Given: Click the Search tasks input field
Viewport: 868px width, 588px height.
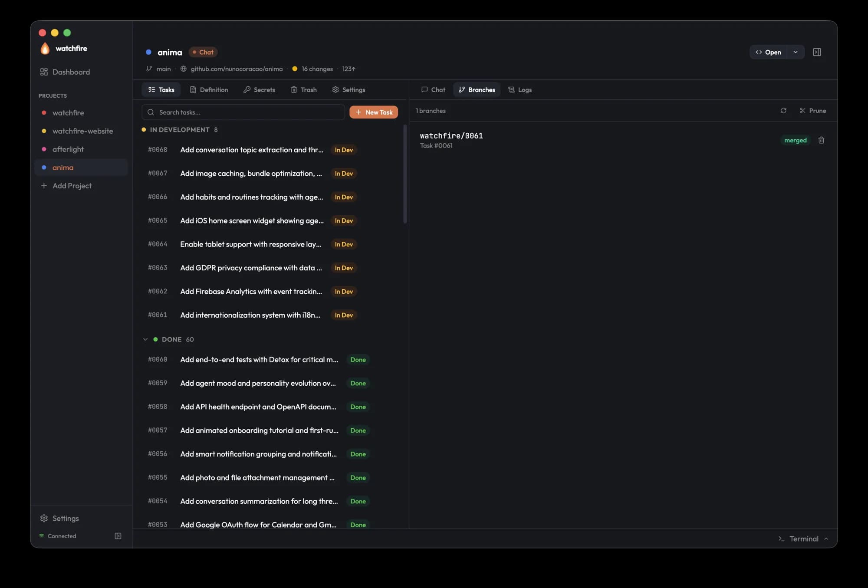Looking at the screenshot, I should 243,112.
